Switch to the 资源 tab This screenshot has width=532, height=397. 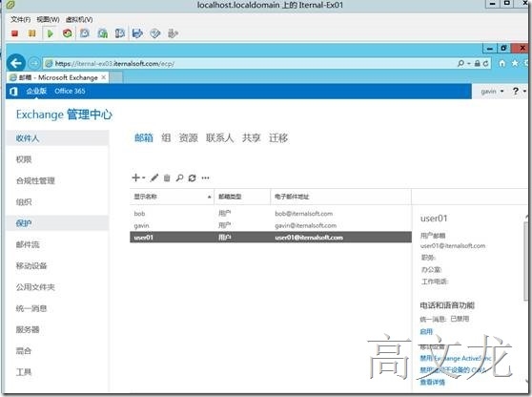pos(189,137)
